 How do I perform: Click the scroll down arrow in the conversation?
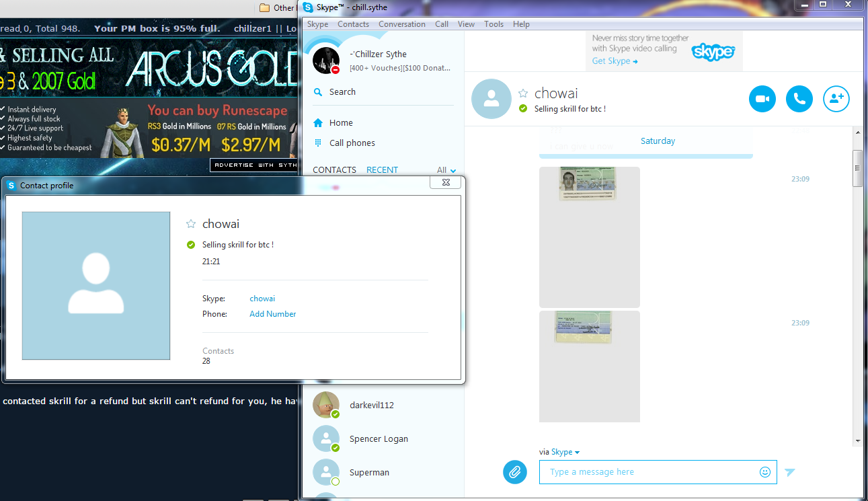(x=857, y=441)
